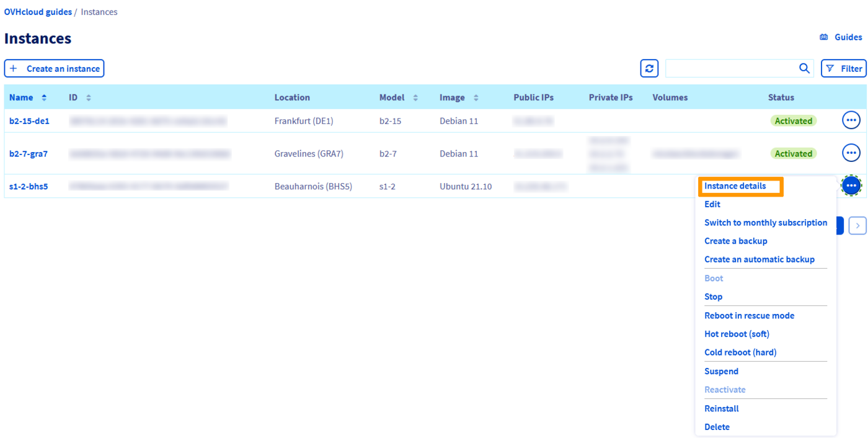Select Reboot in rescue mode
The height and width of the screenshot is (438, 868).
(x=749, y=315)
